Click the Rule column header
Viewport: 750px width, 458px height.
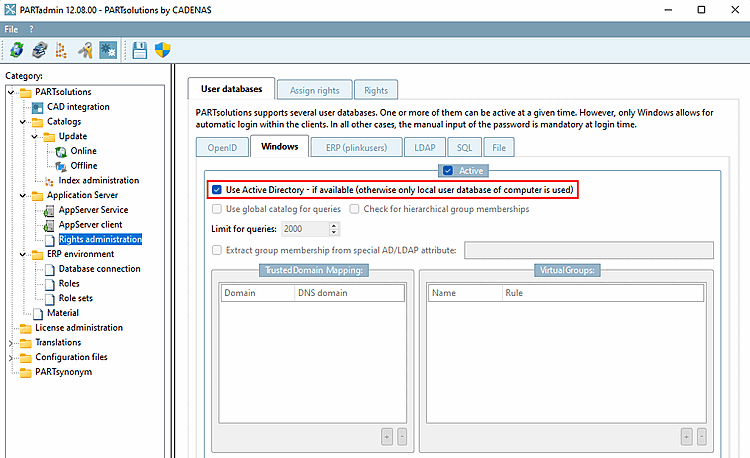602,293
